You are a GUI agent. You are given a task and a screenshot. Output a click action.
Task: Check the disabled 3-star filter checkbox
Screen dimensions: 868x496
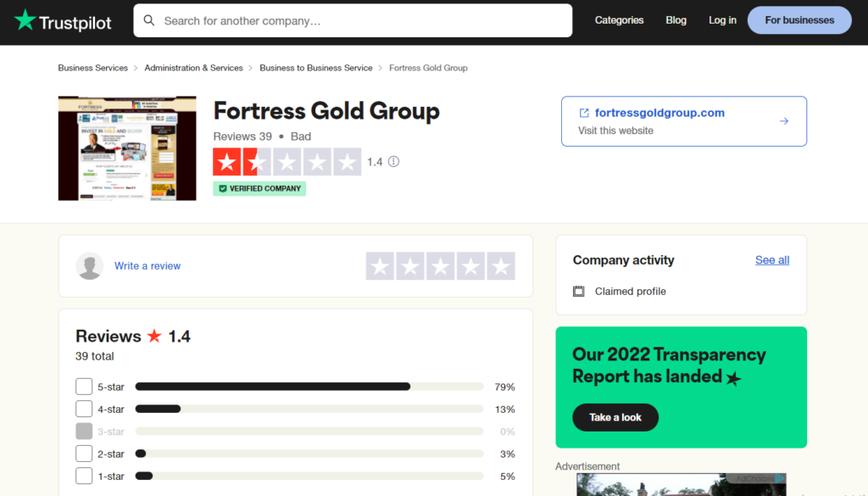84,432
